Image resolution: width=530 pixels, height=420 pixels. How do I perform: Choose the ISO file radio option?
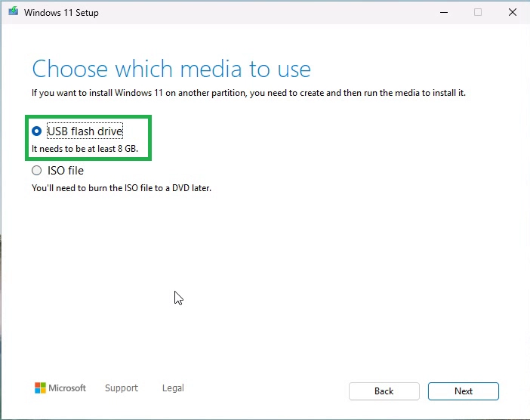pos(36,171)
